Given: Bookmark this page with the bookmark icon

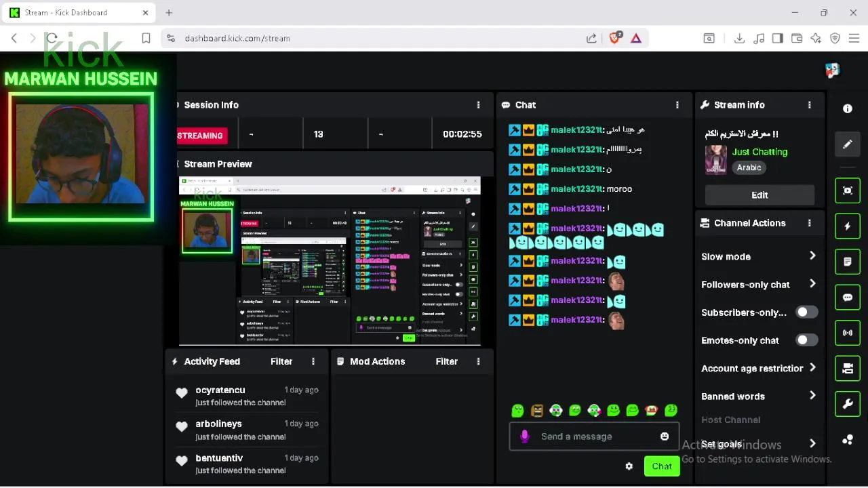Looking at the screenshot, I should tap(146, 38).
